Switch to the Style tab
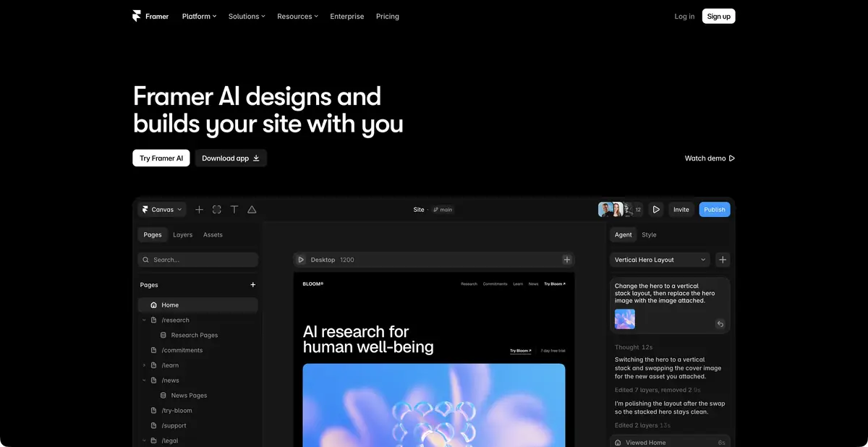868x447 pixels. (650, 235)
